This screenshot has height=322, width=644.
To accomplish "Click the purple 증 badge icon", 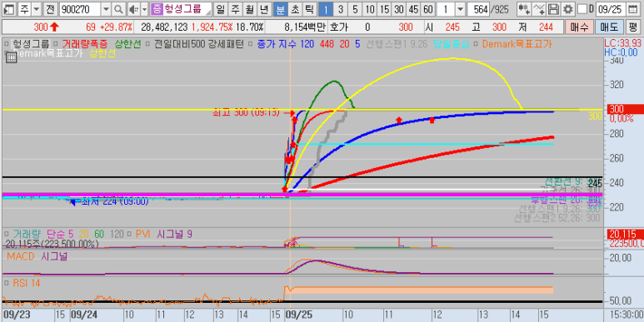I will [x=157, y=8].
